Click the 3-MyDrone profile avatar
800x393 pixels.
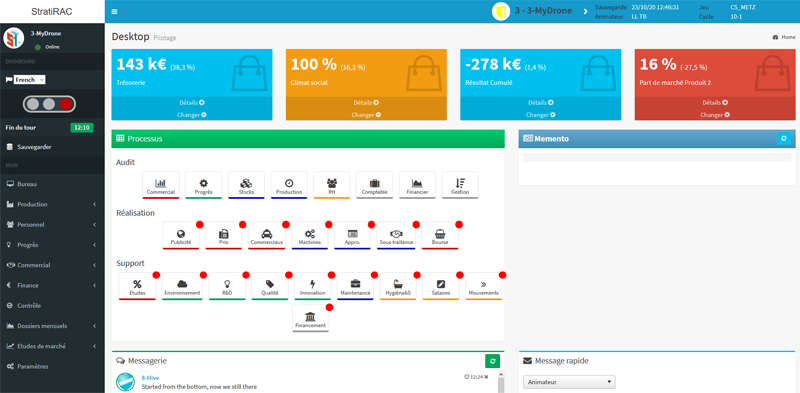click(x=14, y=38)
